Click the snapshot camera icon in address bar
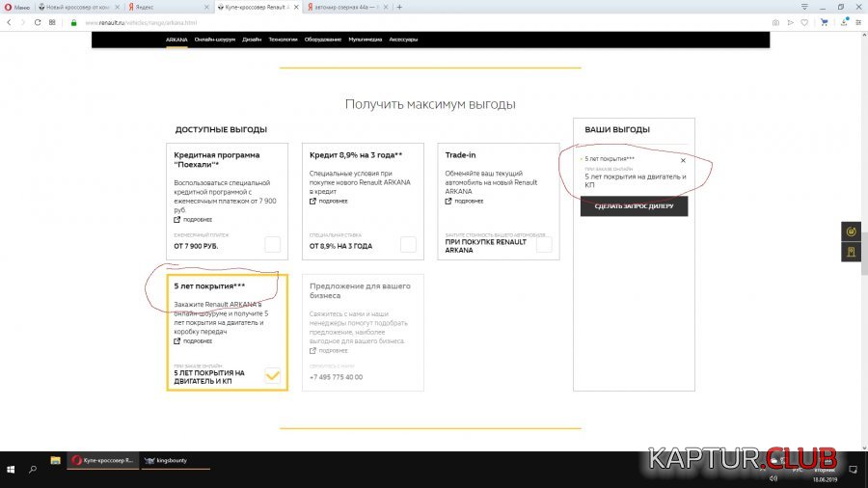This screenshot has height=488, width=868. coord(775,23)
